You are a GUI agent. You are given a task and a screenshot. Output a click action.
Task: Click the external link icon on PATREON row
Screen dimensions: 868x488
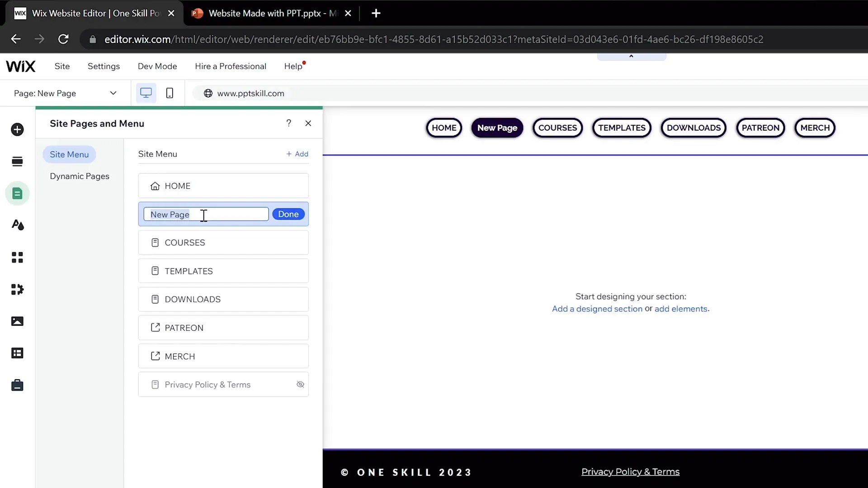click(x=155, y=328)
